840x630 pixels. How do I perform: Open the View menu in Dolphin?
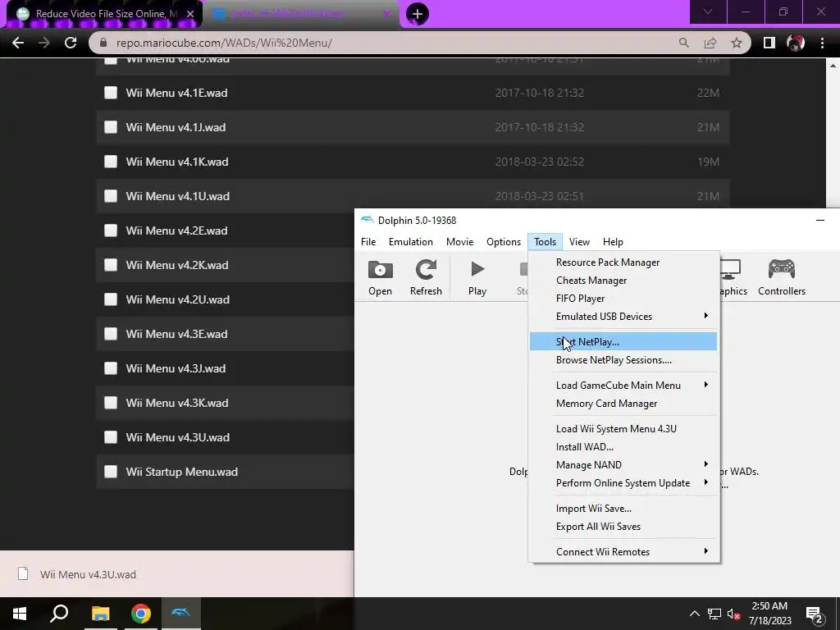coord(579,242)
